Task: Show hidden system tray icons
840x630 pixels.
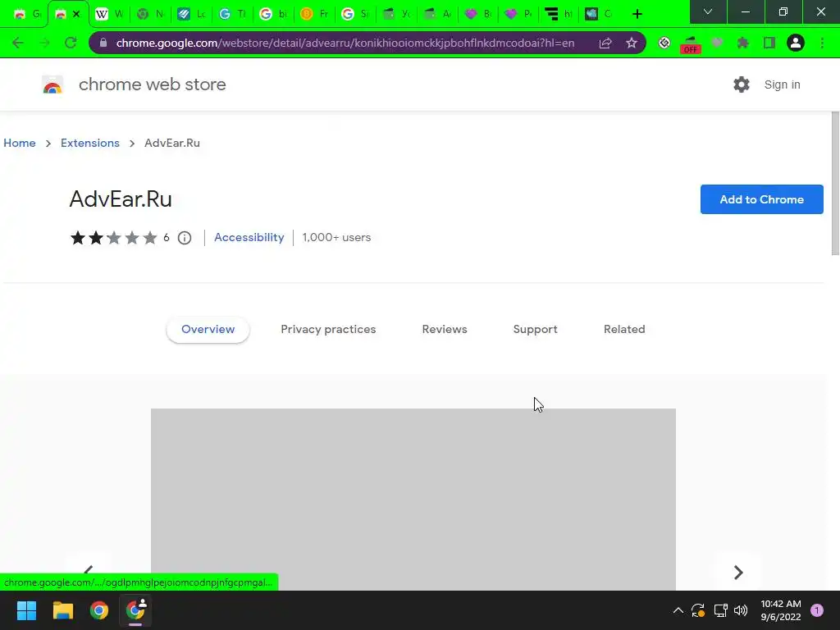Action: tap(678, 610)
